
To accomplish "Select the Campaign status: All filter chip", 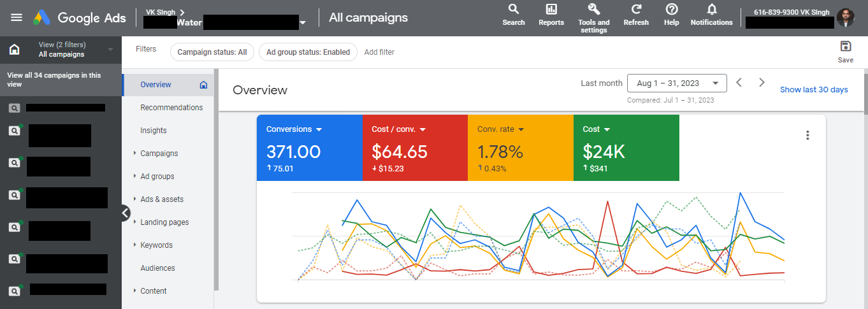I will coord(212,52).
